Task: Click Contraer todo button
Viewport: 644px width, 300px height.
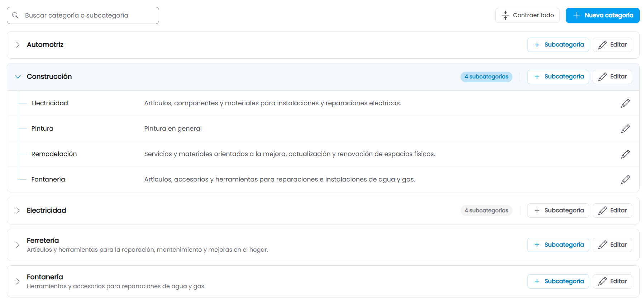Action: (x=528, y=15)
